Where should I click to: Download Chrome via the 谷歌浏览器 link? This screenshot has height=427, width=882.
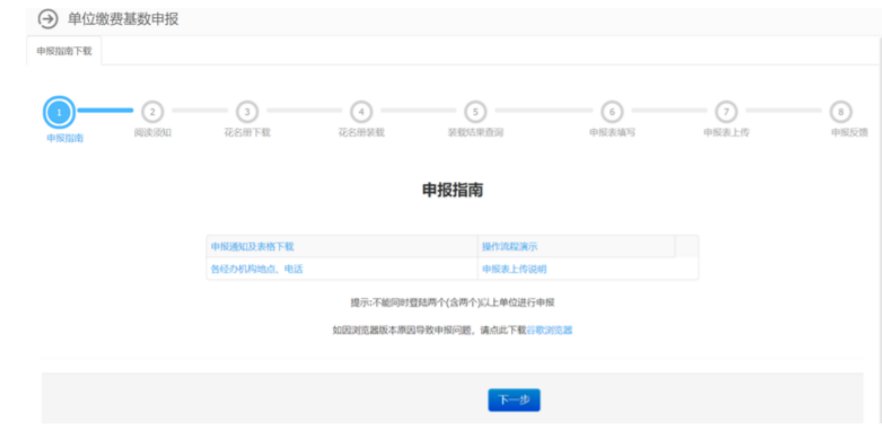click(549, 329)
